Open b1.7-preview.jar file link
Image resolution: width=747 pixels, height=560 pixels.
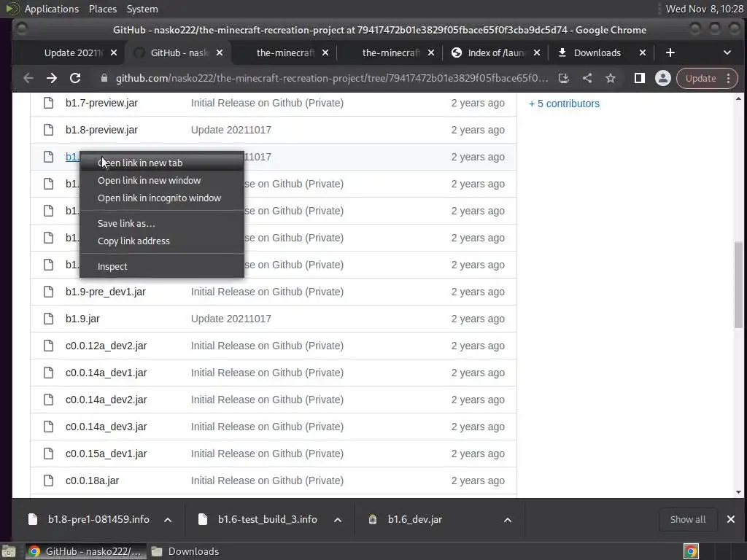tap(101, 103)
